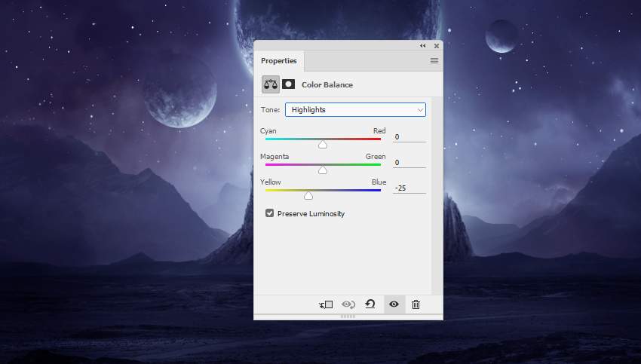The height and width of the screenshot is (364, 641).
Task: Click the Cyan/Red value field
Action: [409, 137]
